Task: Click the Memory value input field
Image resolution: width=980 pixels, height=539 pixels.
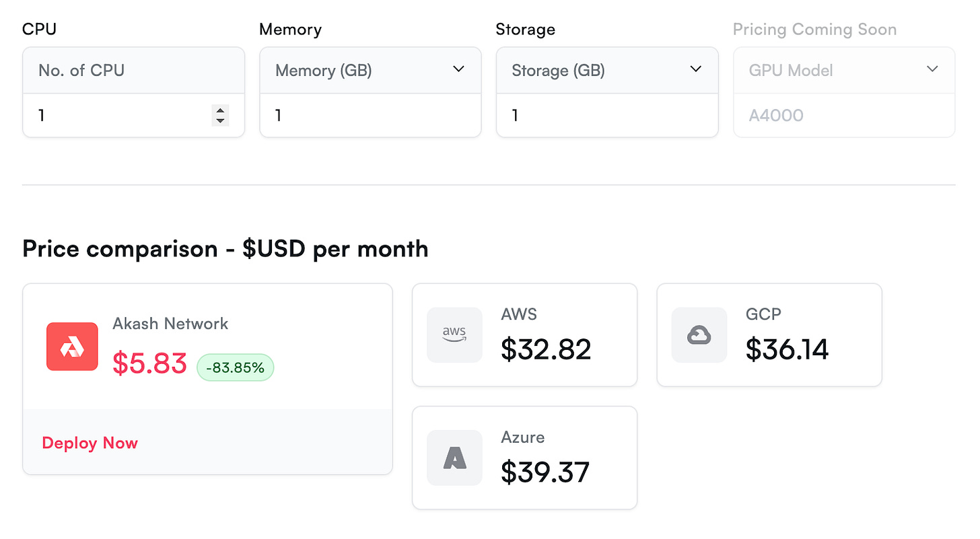Action: click(370, 116)
